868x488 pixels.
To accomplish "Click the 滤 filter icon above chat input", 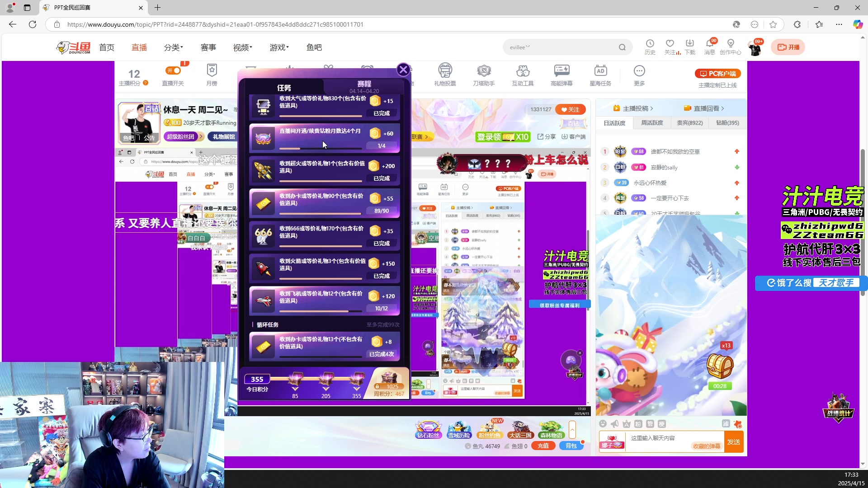I will tap(726, 423).
